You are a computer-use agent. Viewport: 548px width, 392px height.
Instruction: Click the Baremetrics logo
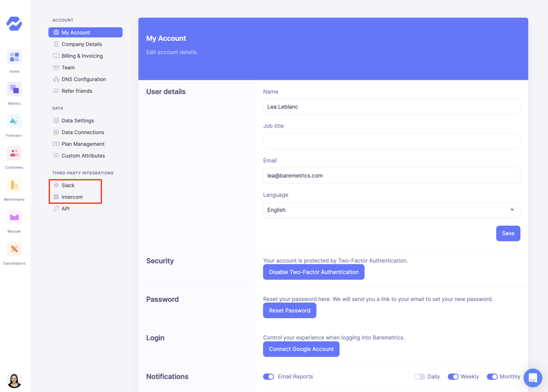(14, 24)
